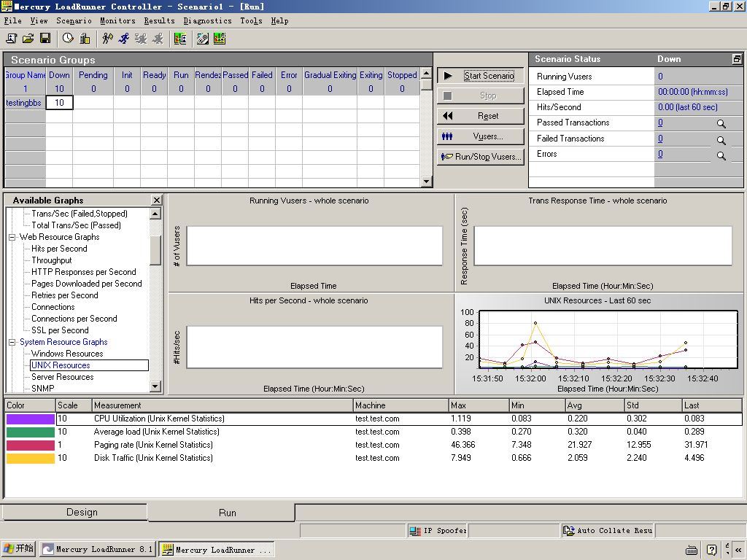Open the Results menu

click(159, 20)
